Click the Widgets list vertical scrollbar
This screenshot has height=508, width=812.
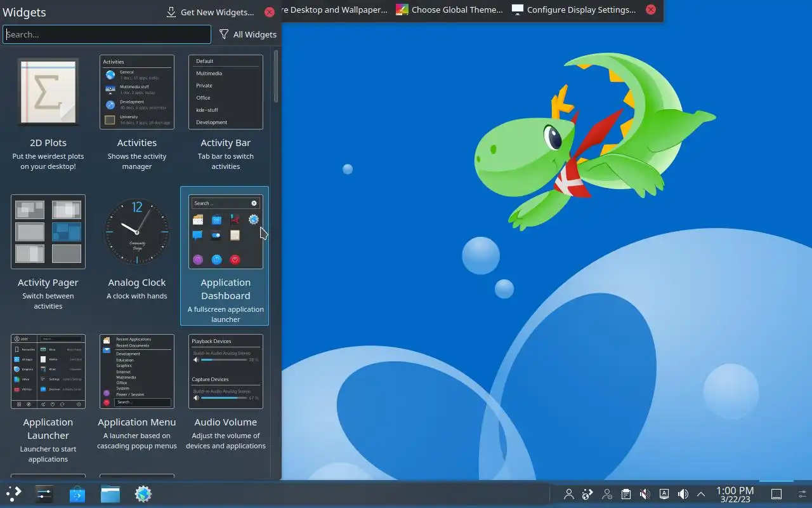(276, 76)
